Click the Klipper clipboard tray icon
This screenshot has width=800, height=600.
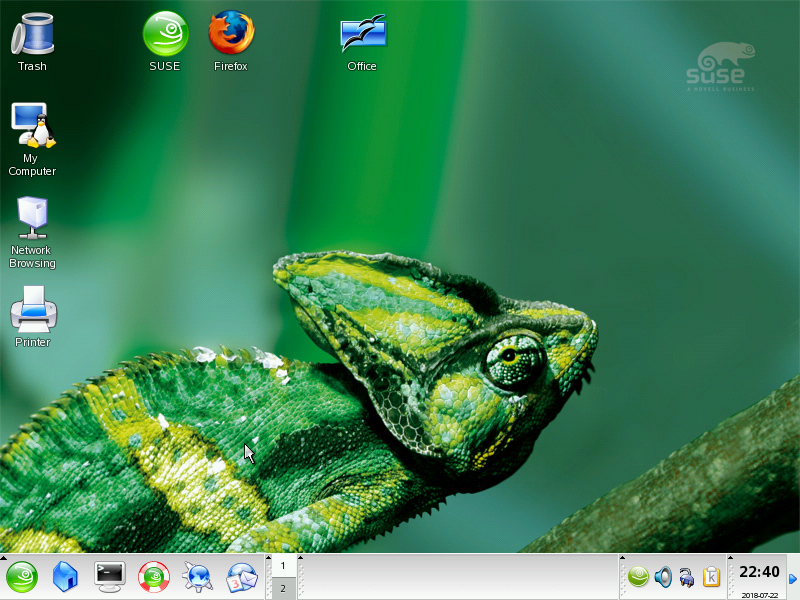(x=712, y=576)
